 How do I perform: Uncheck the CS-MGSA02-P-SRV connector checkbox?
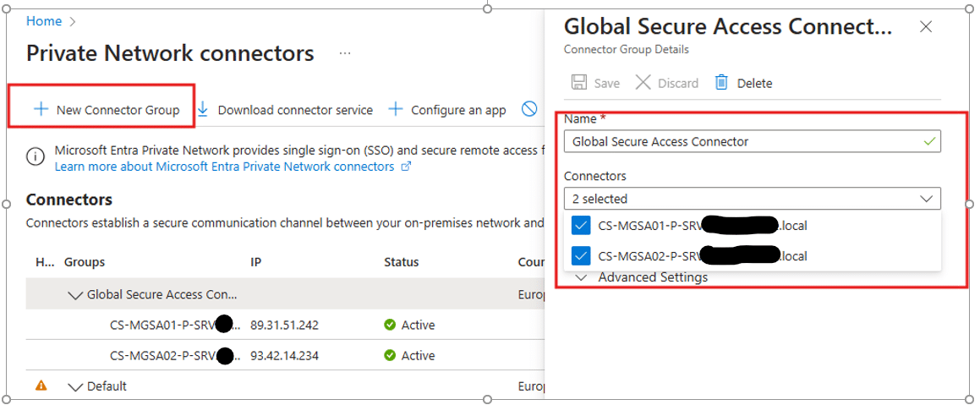coord(581,255)
